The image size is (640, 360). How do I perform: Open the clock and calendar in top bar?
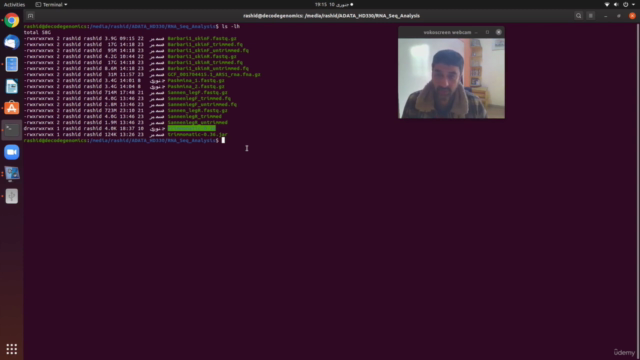coord(334,4)
